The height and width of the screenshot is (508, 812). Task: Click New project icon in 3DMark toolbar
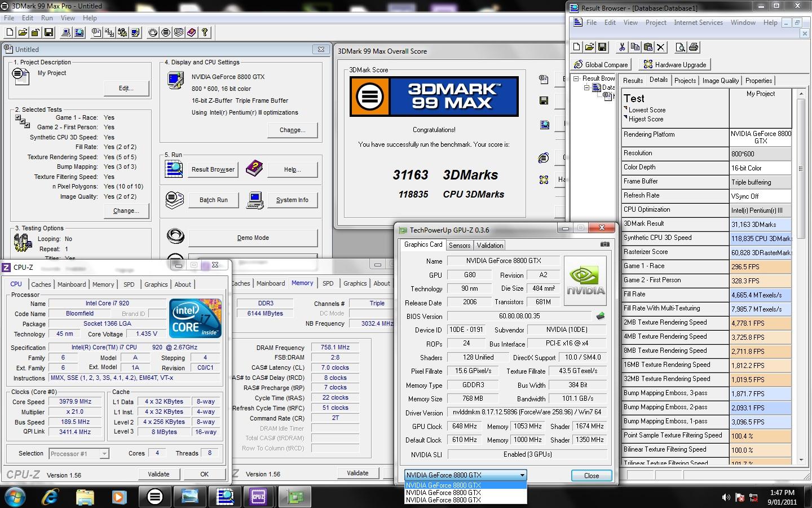coord(10,33)
